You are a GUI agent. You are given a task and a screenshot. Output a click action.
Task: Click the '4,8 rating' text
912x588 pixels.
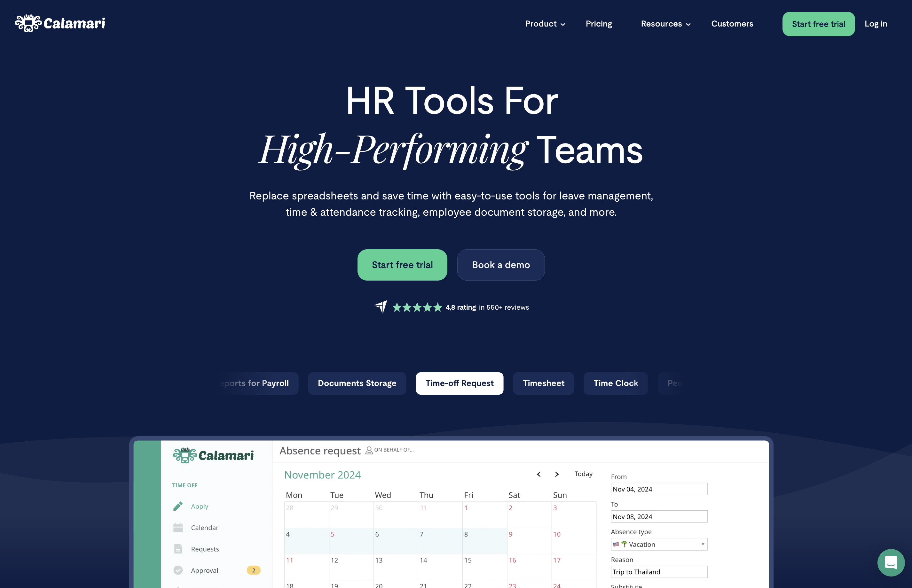click(460, 307)
